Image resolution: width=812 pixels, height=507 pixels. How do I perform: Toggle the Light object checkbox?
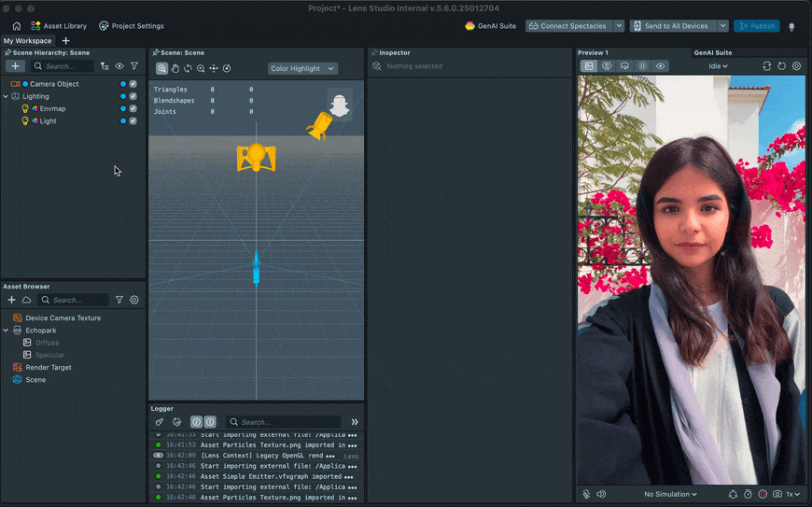pos(133,120)
